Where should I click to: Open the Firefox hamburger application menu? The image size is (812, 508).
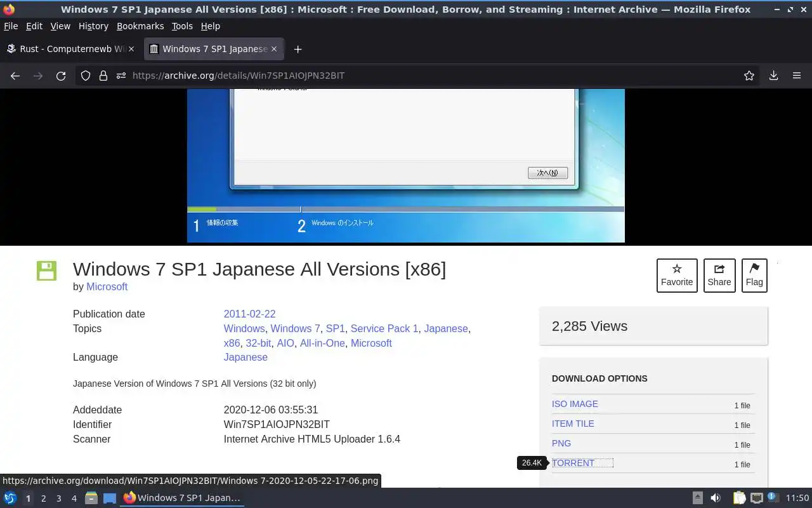click(x=797, y=76)
